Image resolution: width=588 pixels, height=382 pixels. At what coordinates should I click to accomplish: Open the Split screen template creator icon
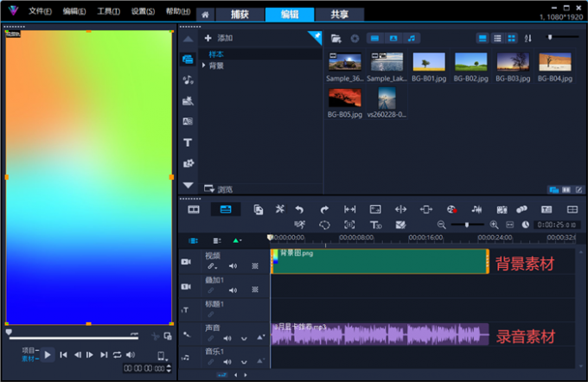point(572,209)
